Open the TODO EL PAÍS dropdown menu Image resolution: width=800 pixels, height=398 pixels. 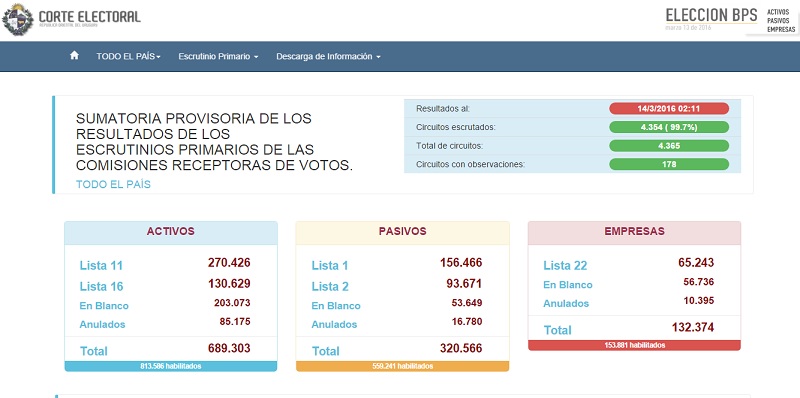tap(129, 57)
